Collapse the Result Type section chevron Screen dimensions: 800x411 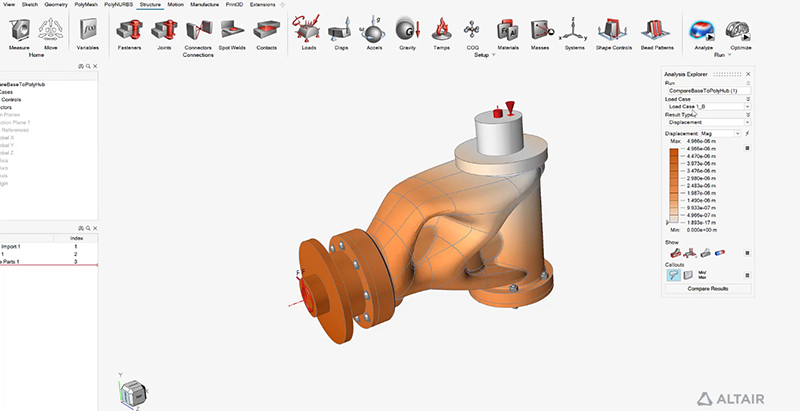[x=748, y=115]
